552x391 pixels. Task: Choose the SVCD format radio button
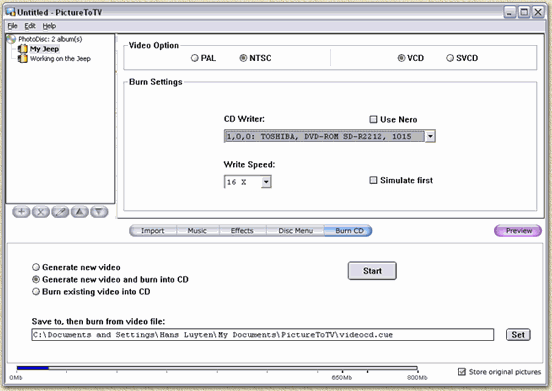(x=450, y=58)
